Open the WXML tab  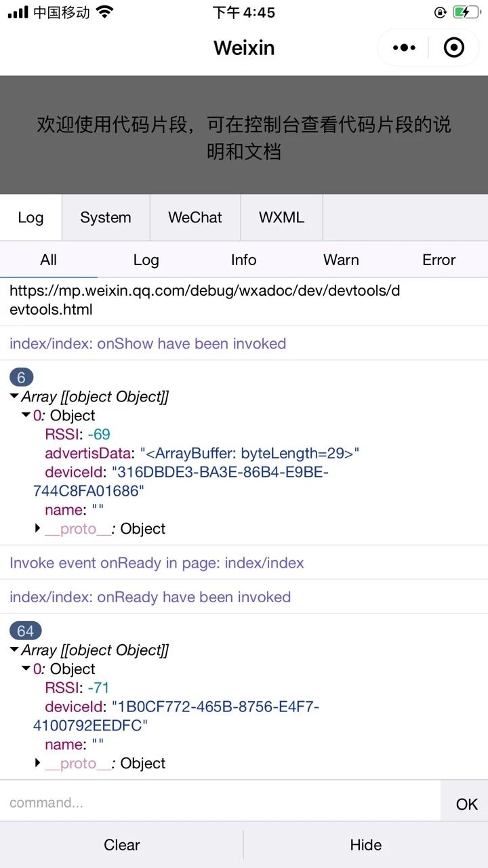281,218
